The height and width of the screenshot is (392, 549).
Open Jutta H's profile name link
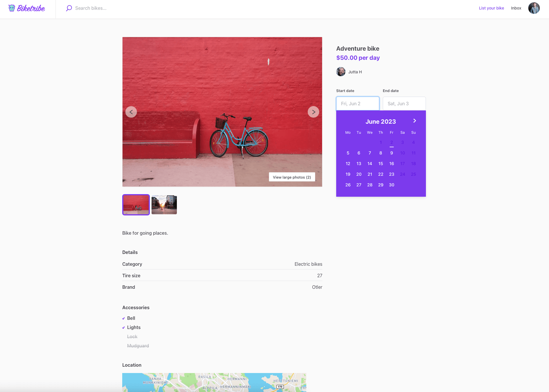click(x=355, y=72)
